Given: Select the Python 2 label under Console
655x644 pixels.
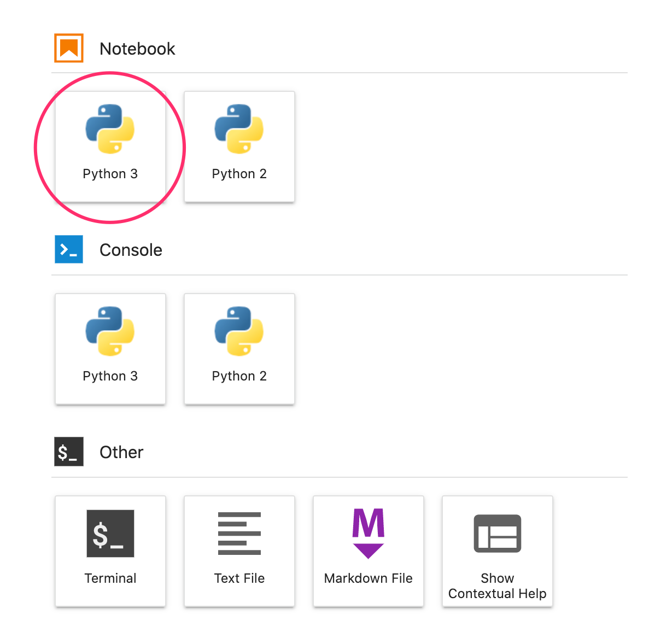Looking at the screenshot, I should click(239, 376).
